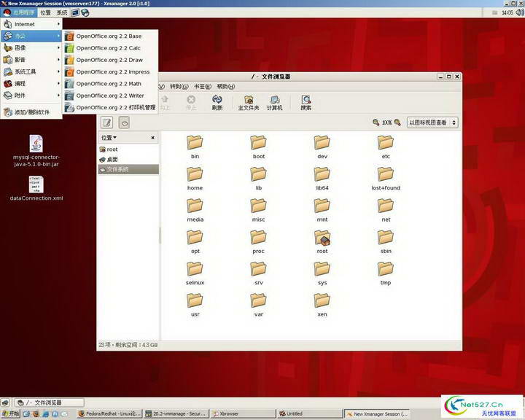This screenshot has height=420, width=525.
Task: Select root in the places sidebar
Action: pyautogui.click(x=112, y=149)
